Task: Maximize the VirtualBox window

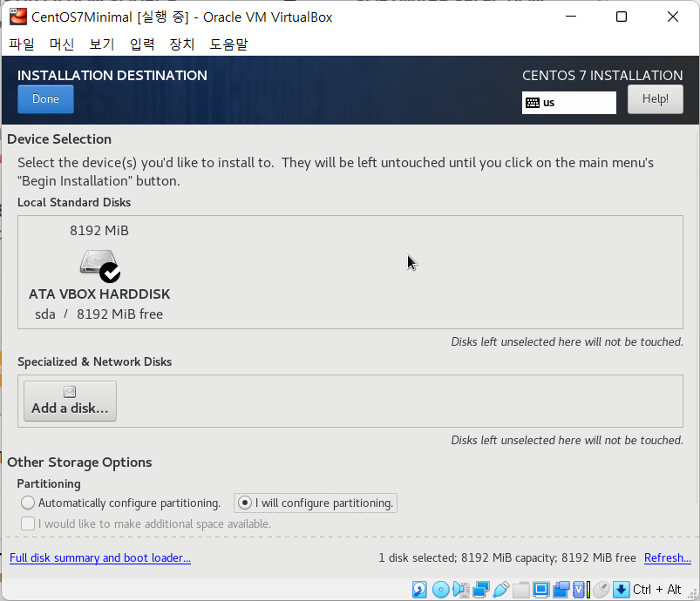Action: (621, 17)
